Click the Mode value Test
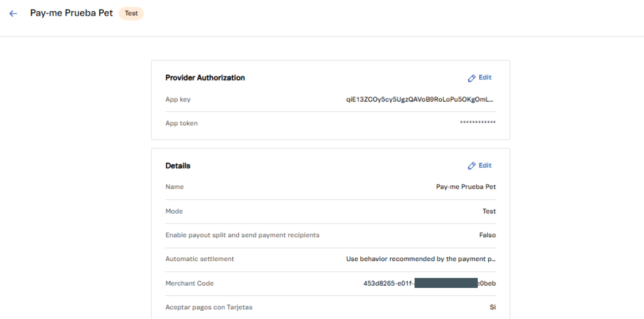Screen dimensions: 644x319 coord(489,211)
